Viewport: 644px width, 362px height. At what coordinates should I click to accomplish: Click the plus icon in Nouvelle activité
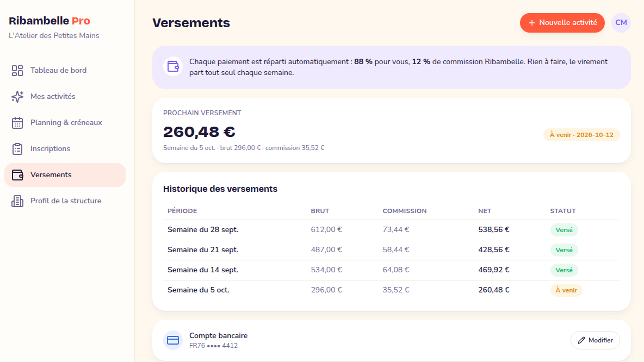point(531,23)
